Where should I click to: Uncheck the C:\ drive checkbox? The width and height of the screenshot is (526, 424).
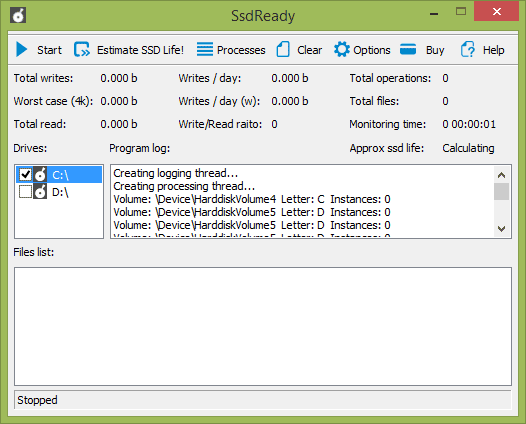[x=25, y=174]
